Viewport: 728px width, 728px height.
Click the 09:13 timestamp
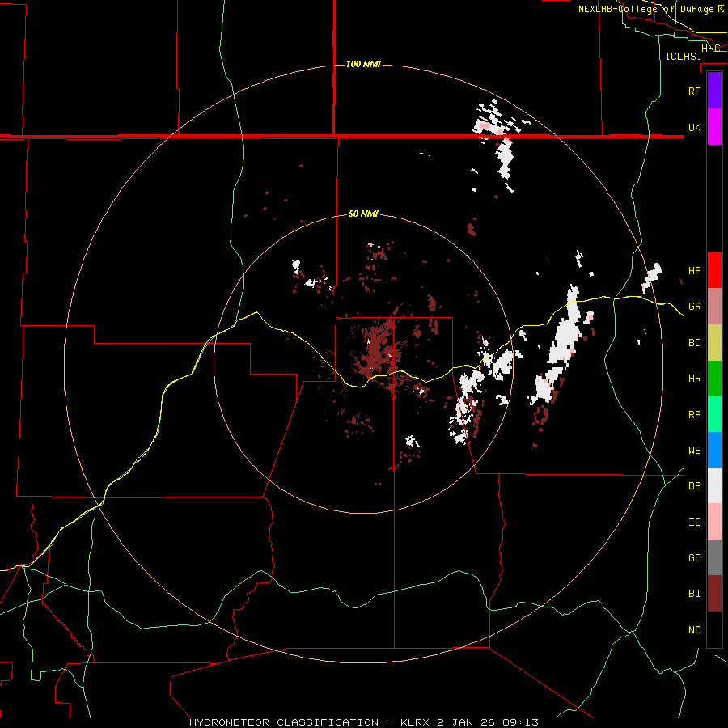pyautogui.click(x=520, y=722)
